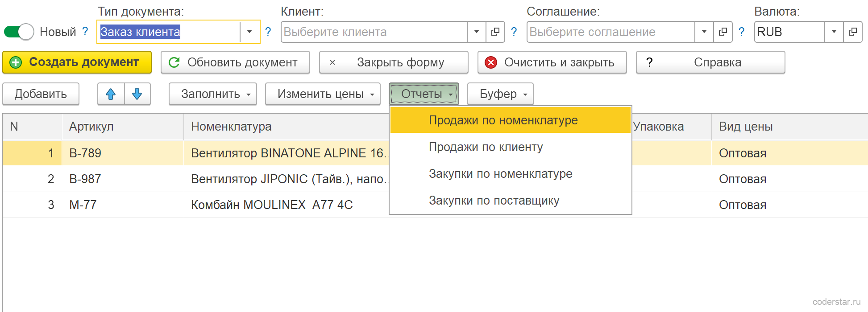The height and width of the screenshot is (312, 868).
Task: Select cell with article B-789
Action: point(123,153)
